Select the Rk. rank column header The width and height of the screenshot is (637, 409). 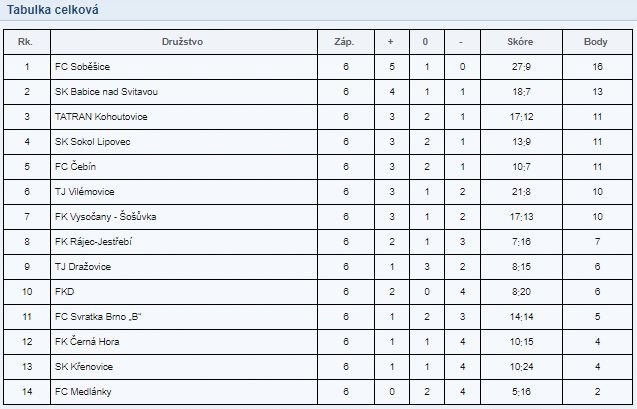[x=25, y=42]
